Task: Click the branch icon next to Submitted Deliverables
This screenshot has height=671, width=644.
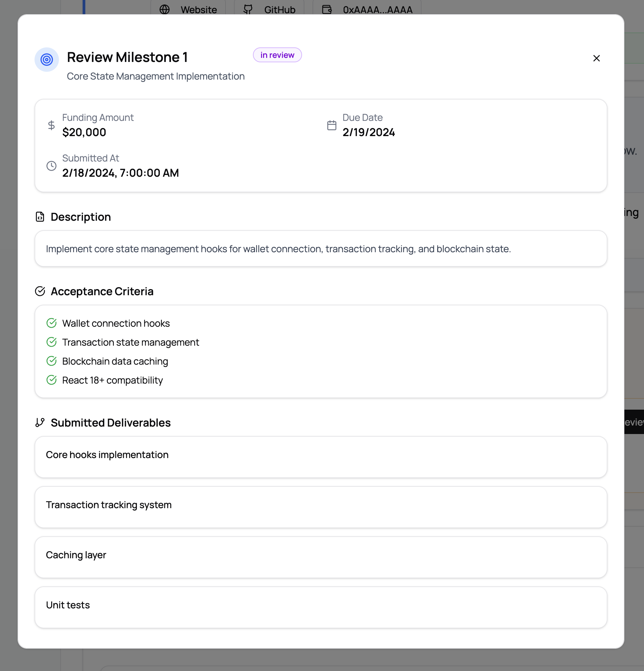Action: pos(39,422)
